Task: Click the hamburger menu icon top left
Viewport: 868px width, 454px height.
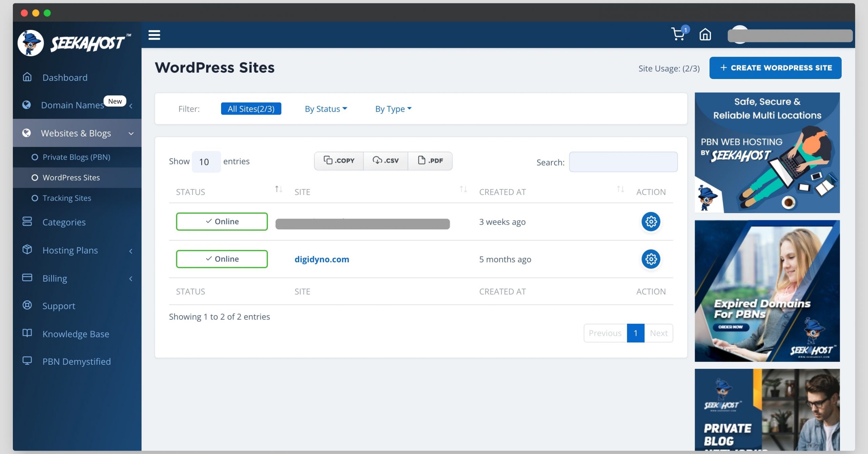Action: coord(154,35)
